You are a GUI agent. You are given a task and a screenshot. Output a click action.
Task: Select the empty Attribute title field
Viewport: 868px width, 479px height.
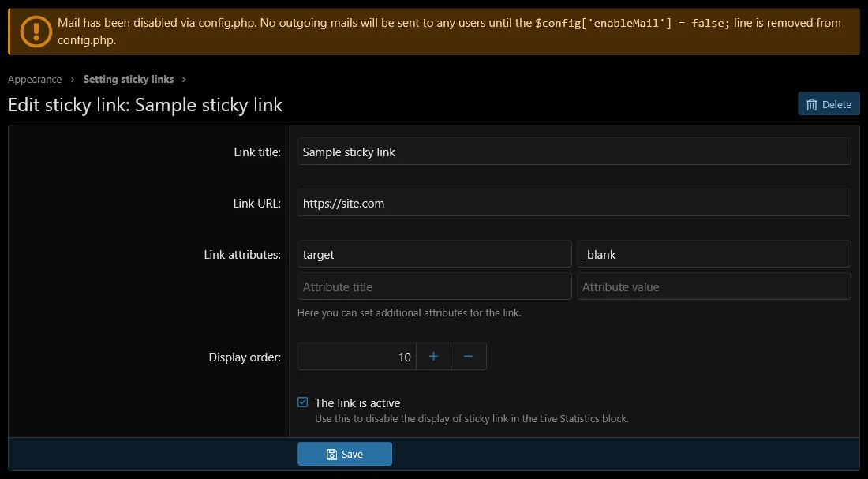click(x=434, y=286)
